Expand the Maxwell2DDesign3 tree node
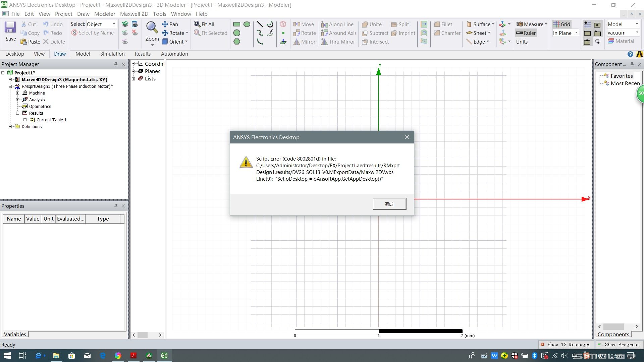This screenshot has height=362, width=644. pyautogui.click(x=10, y=79)
